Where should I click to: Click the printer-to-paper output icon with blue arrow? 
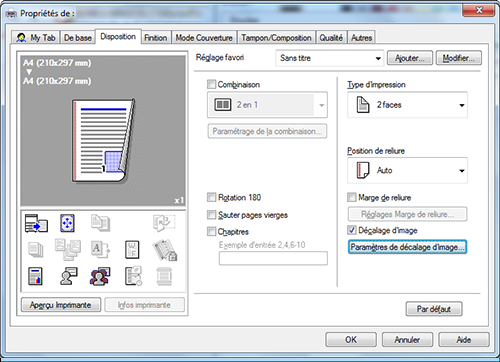36,223
